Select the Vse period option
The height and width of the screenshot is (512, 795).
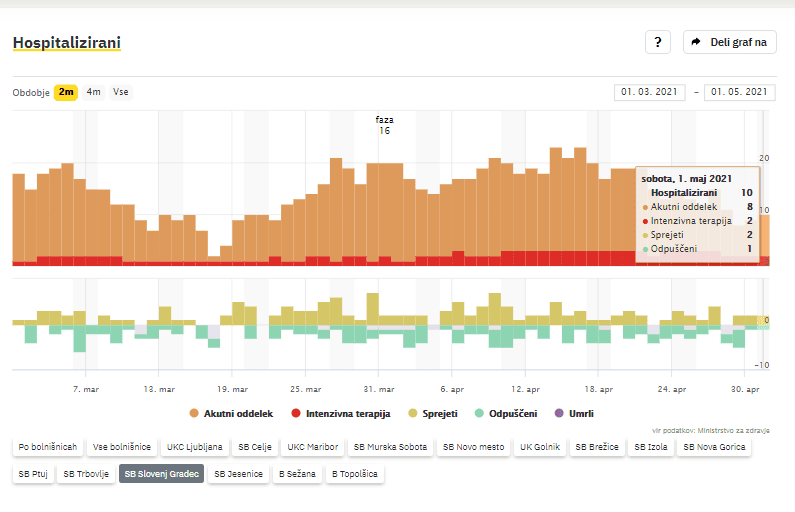120,92
